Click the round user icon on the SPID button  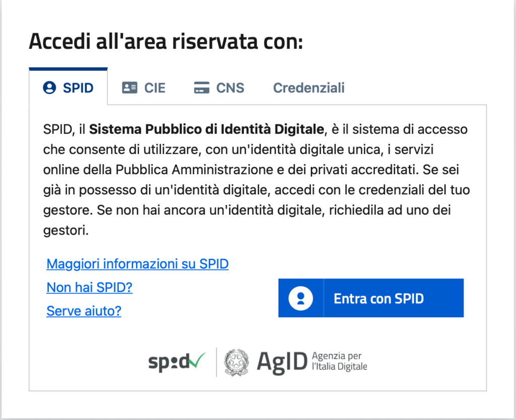pyautogui.click(x=300, y=298)
